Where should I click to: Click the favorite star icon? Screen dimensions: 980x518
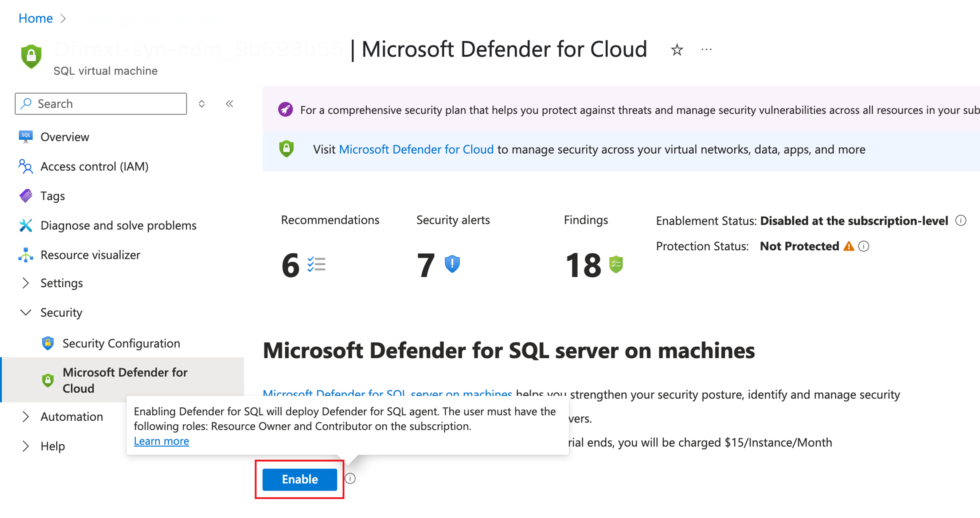coord(676,50)
